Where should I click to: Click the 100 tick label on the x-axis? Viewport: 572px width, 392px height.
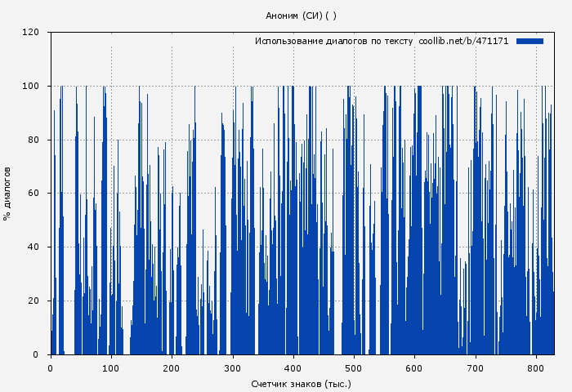111,368
